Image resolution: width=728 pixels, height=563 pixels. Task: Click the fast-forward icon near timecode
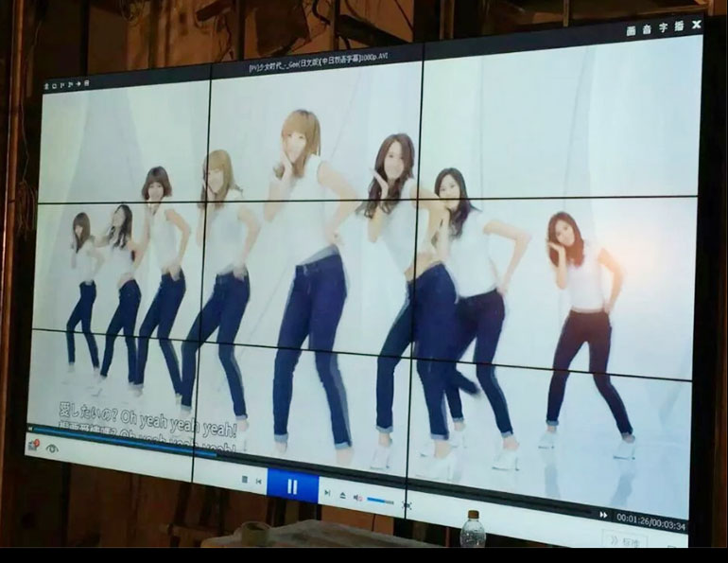point(603,515)
